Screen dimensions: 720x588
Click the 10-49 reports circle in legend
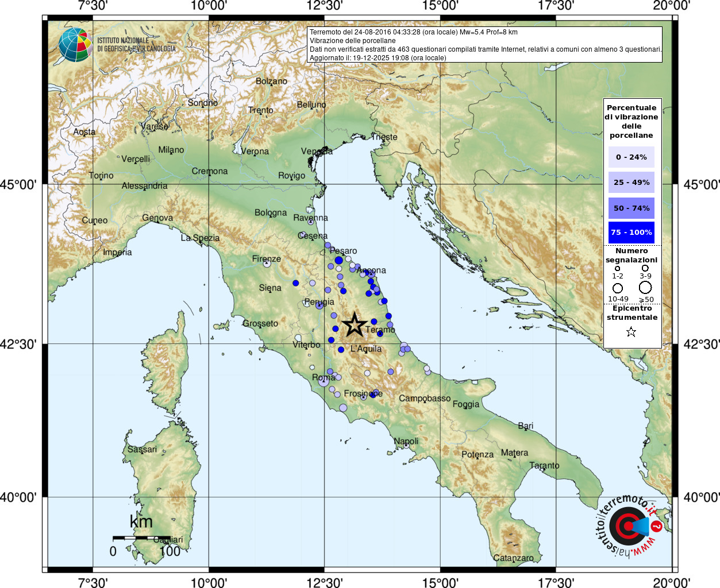click(618, 288)
